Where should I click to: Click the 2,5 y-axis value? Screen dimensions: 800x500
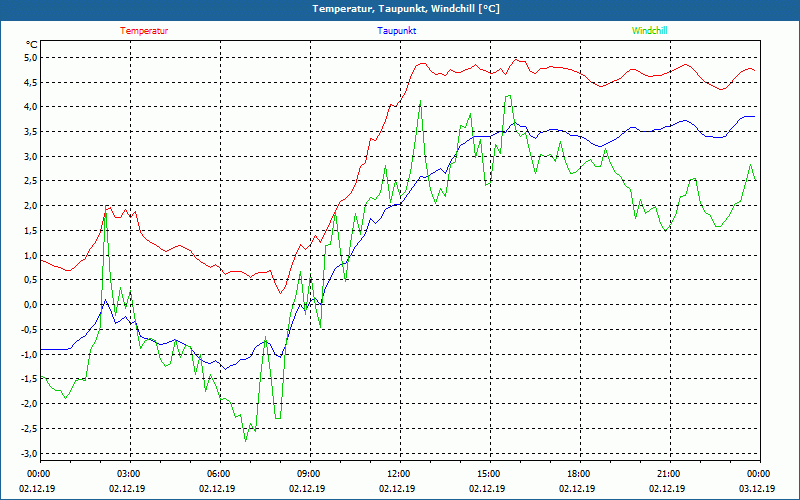pos(31,181)
